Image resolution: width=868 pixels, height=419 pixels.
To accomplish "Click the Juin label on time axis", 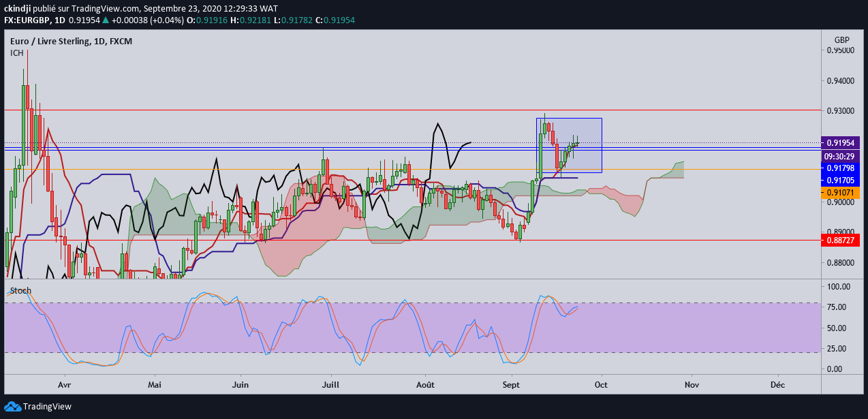I will 241,384.
